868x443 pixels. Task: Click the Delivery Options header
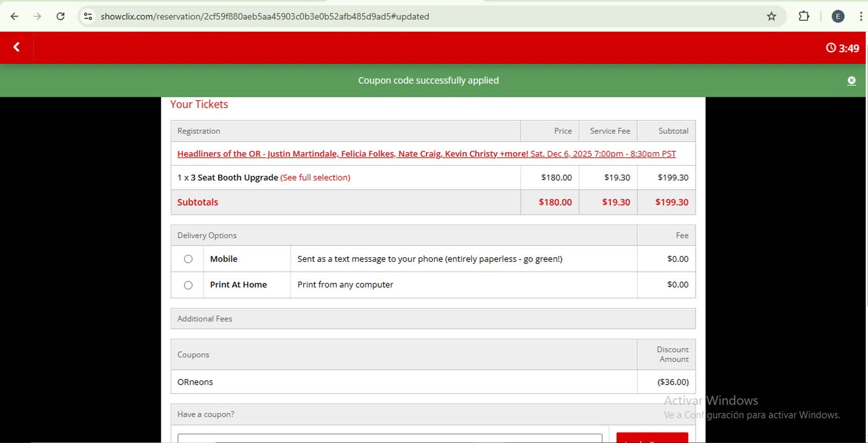[x=207, y=236]
